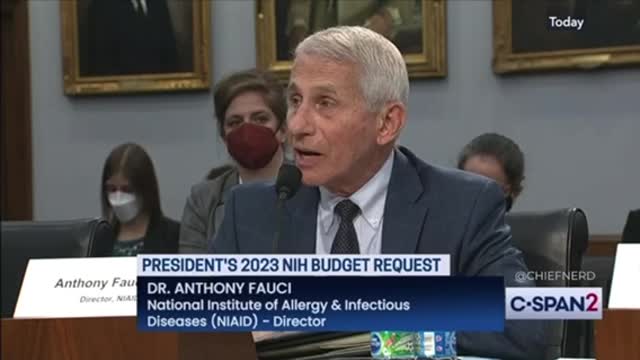Click the 'Diseases (NIAID) - Director' caption line
Image resolution: width=640 pixels, height=360 pixels.
(236, 321)
